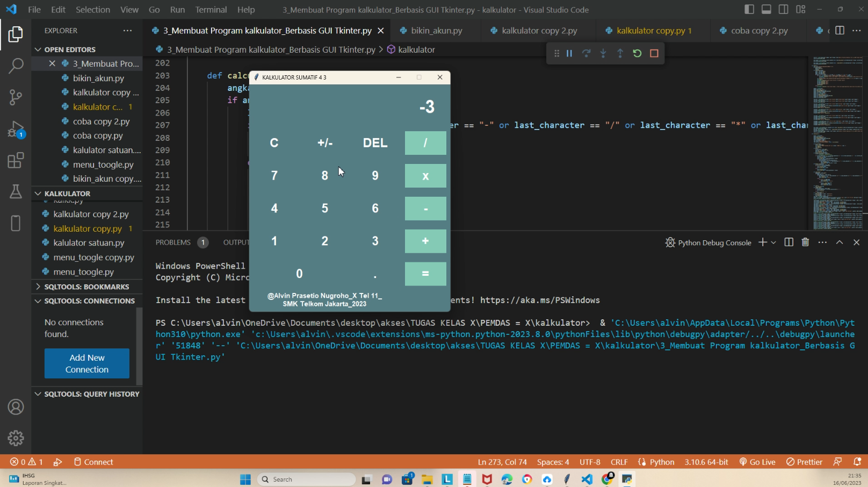The width and height of the screenshot is (868, 487).
Task: Restart the debugger with green arrow
Action: 637,53
